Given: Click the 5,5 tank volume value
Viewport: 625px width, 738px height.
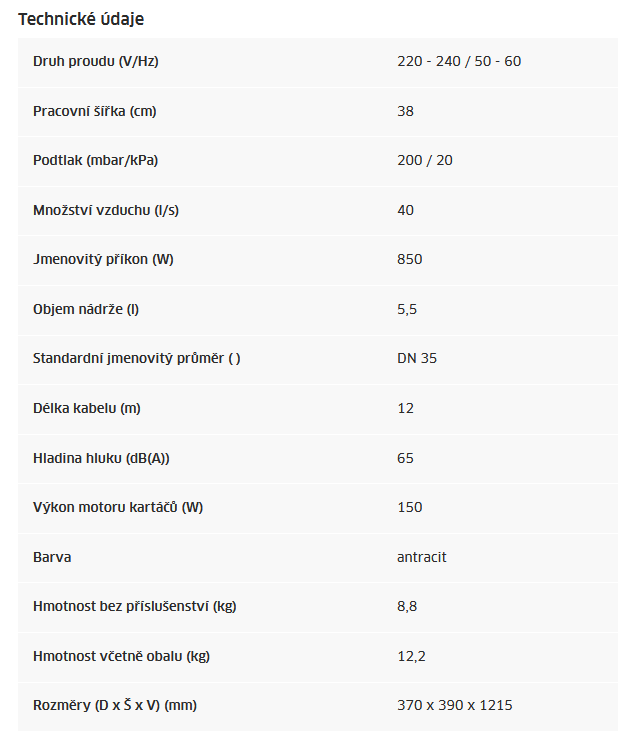Looking at the screenshot, I should tap(407, 309).
